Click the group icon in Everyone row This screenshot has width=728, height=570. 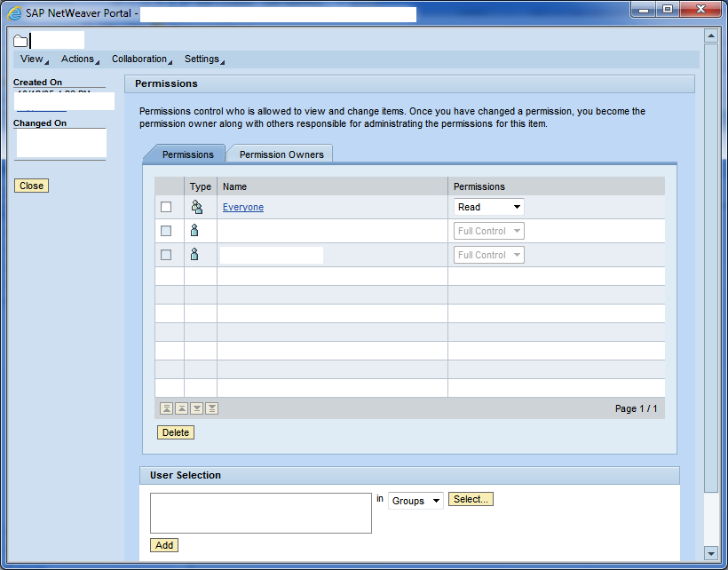[197, 207]
